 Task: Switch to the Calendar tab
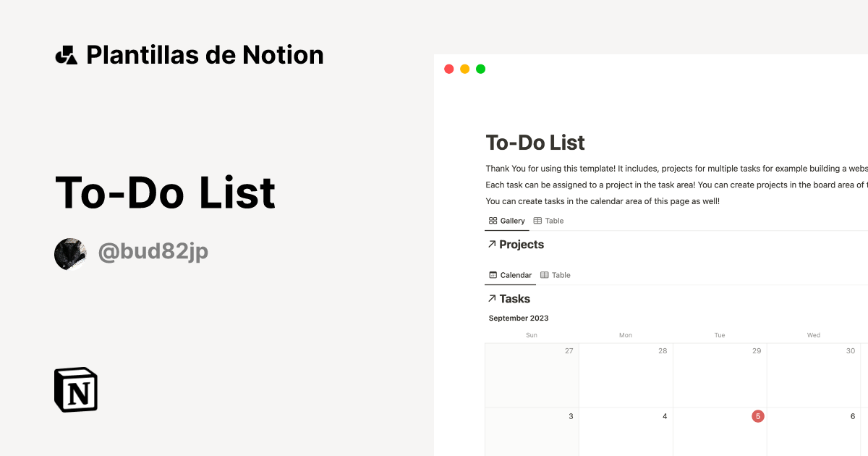tap(510, 275)
